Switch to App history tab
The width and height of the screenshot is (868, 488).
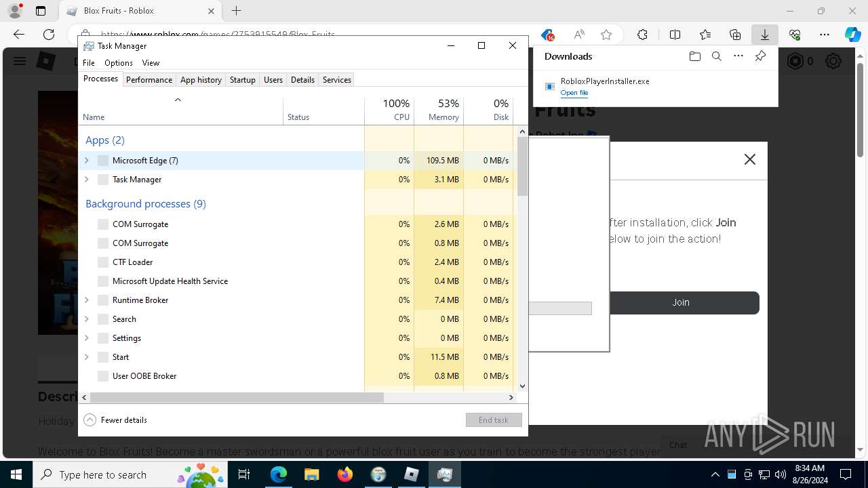coord(201,80)
